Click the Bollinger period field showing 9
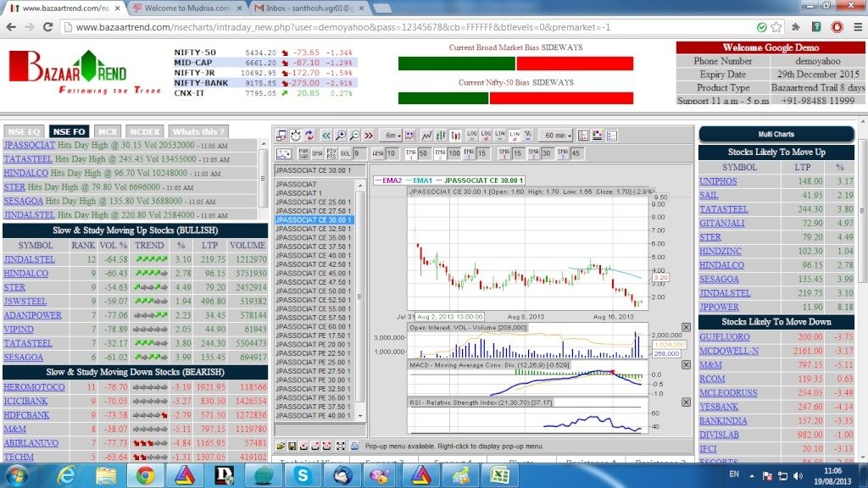The width and height of the screenshot is (868, 488). tap(359, 153)
